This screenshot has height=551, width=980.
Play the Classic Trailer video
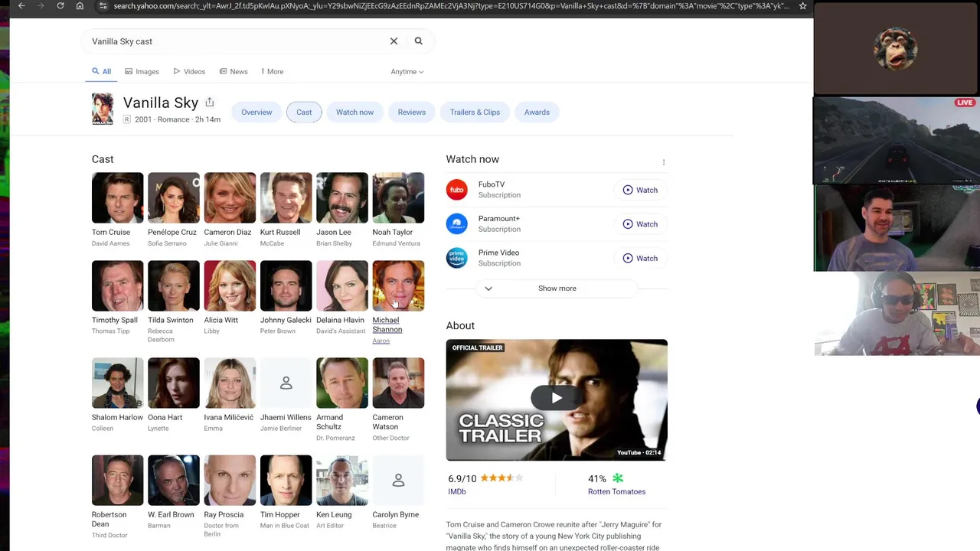(x=557, y=398)
